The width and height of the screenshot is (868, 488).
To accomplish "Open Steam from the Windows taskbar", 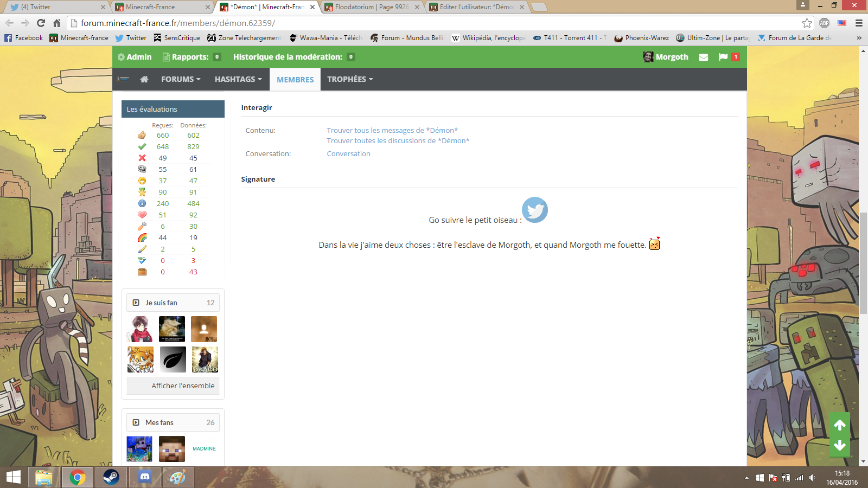I will point(111,477).
